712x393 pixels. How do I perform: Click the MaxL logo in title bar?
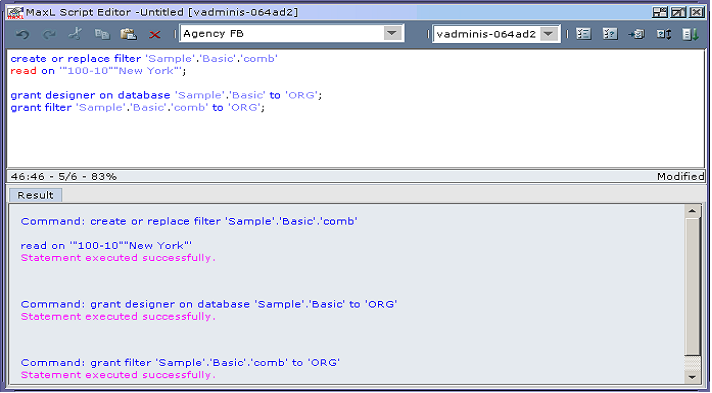(x=15, y=12)
